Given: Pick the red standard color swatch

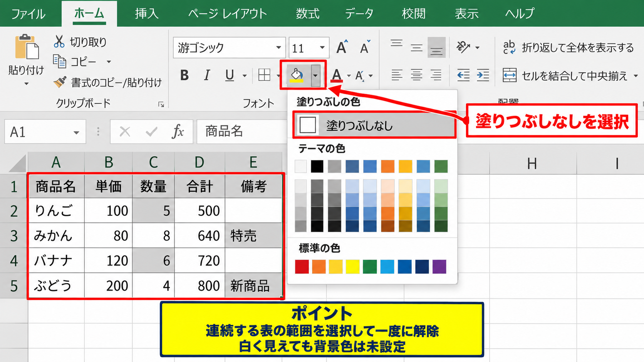Looking at the screenshot, I should pyautogui.click(x=302, y=267).
